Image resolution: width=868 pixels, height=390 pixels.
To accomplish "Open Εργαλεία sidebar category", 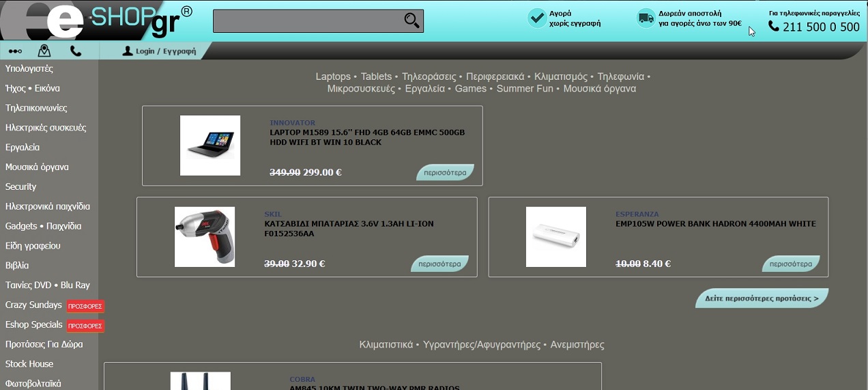I will (23, 148).
